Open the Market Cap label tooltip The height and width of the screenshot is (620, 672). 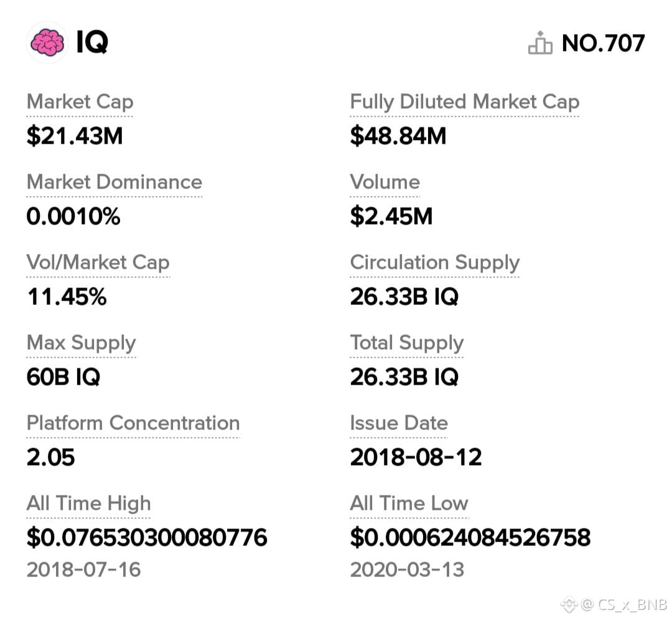[80, 102]
